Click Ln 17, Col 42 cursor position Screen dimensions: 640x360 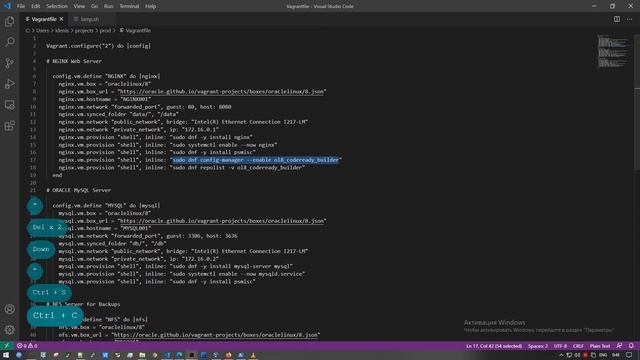pos(494,346)
